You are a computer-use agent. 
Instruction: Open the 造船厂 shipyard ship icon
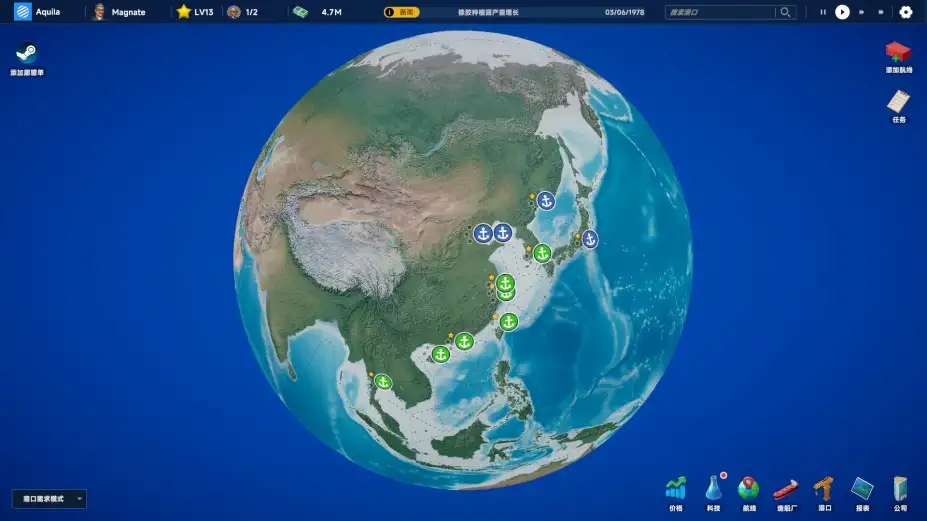[786, 490]
